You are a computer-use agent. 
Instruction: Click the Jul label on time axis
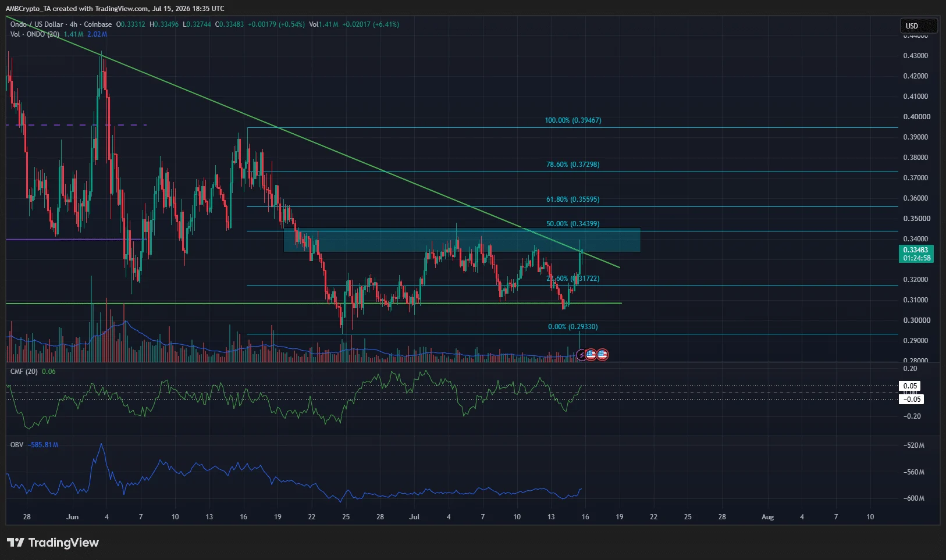pyautogui.click(x=414, y=517)
